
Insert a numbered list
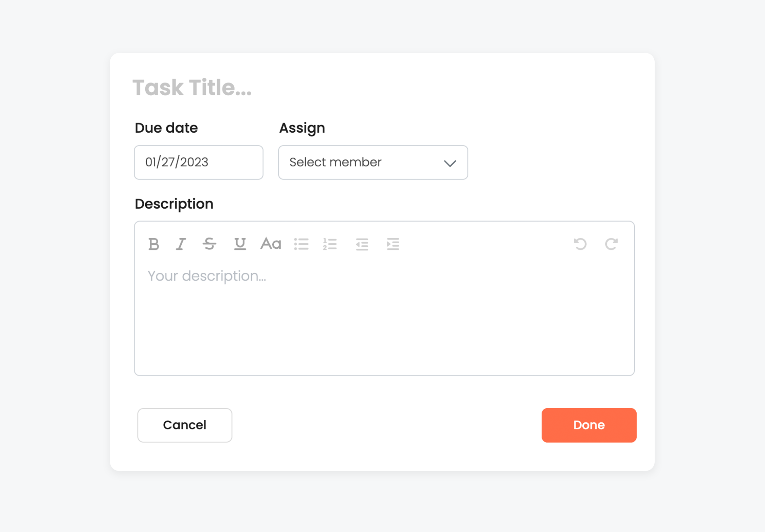330,243
